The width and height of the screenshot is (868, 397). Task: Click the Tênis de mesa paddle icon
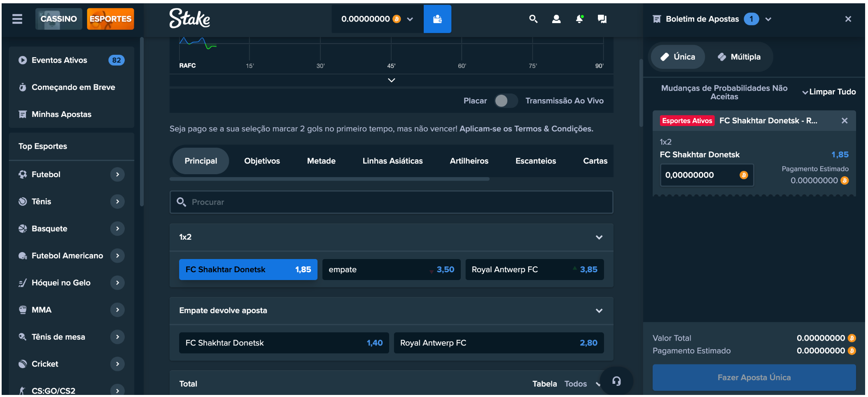coord(23,337)
